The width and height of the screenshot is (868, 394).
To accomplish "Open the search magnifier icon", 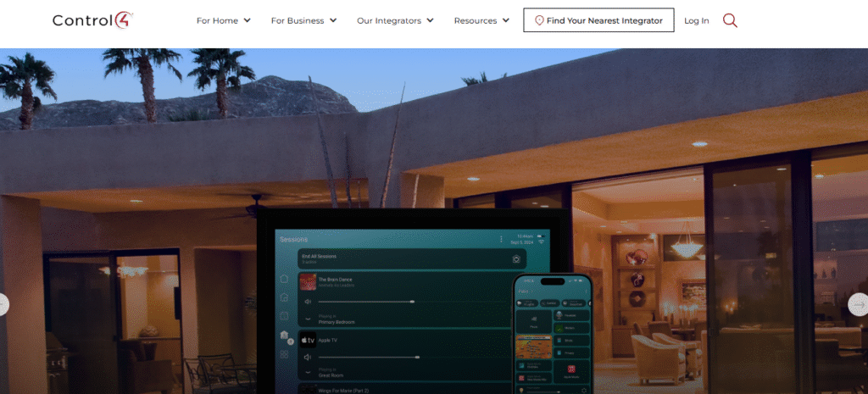I will [730, 20].
